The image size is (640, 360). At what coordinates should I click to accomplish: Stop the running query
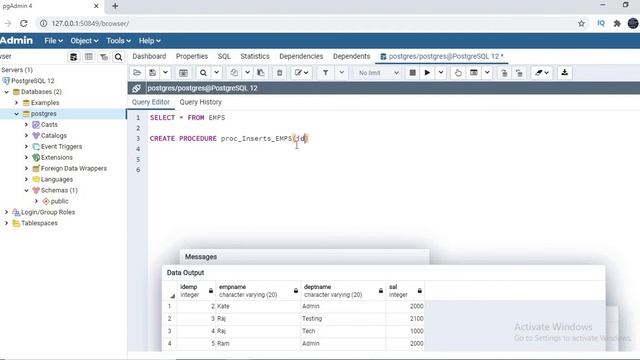pos(413,73)
